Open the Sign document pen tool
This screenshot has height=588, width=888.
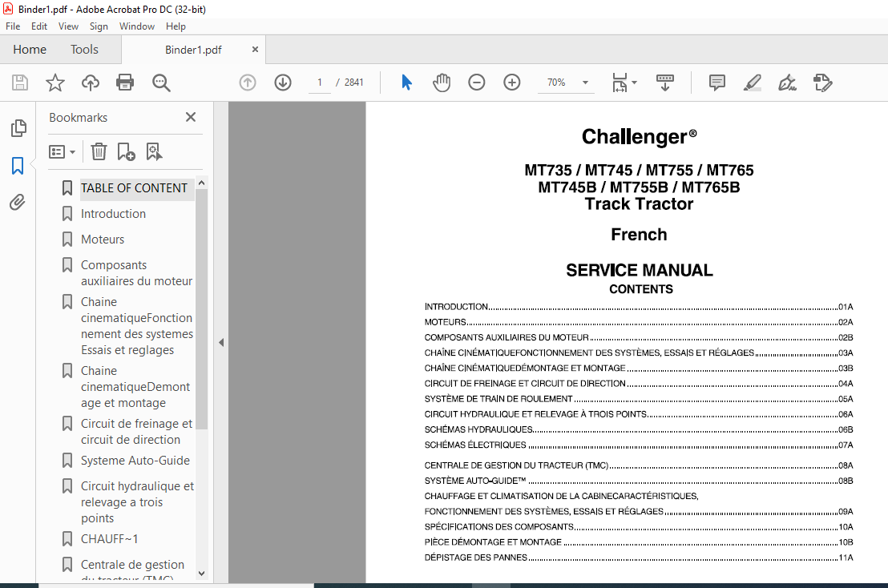pyautogui.click(x=787, y=83)
